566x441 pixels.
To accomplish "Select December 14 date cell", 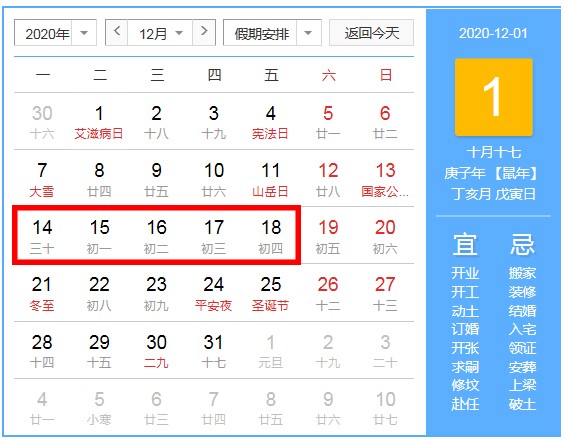I will [42, 236].
